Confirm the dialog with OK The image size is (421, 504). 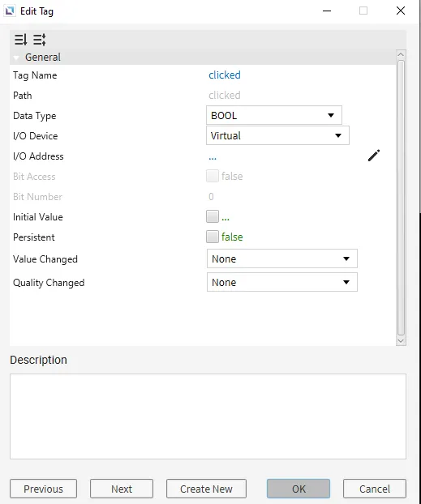coord(299,489)
